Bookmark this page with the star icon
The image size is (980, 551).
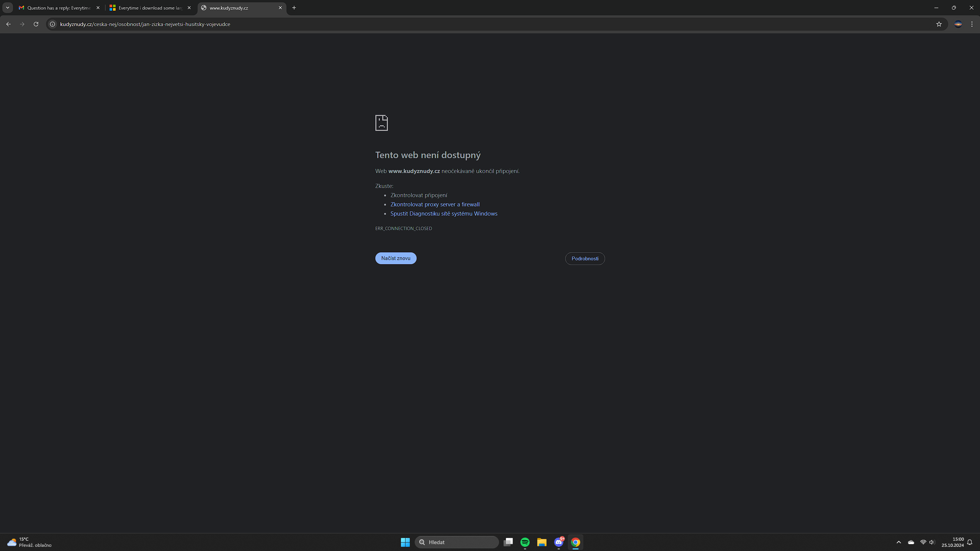pyautogui.click(x=939, y=24)
